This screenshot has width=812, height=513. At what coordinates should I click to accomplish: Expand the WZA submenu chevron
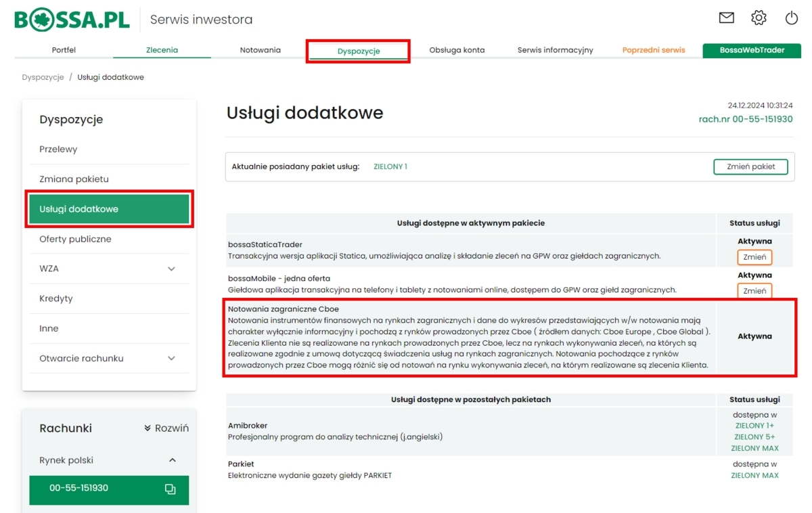click(x=171, y=269)
